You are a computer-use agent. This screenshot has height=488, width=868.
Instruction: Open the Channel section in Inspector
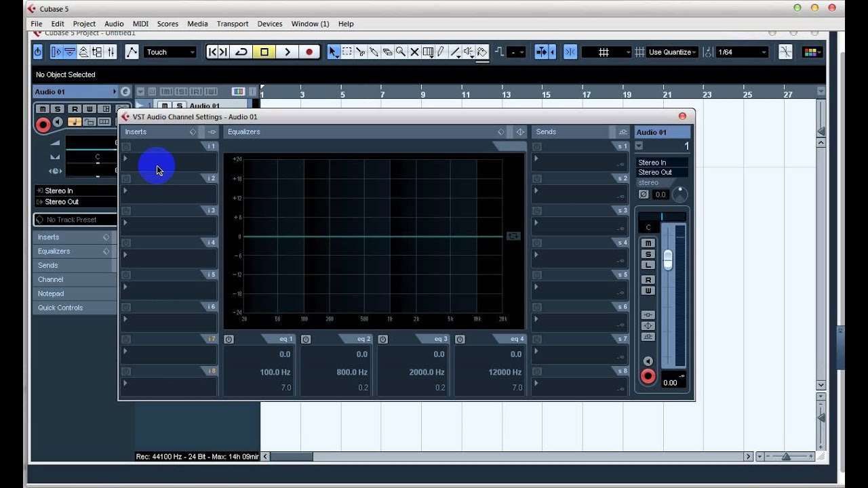[73, 280]
